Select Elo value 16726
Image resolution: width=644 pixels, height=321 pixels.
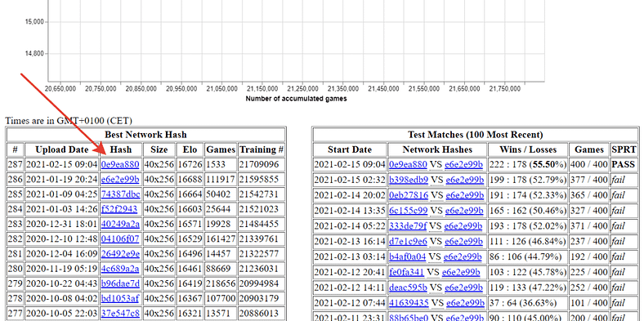(190, 165)
